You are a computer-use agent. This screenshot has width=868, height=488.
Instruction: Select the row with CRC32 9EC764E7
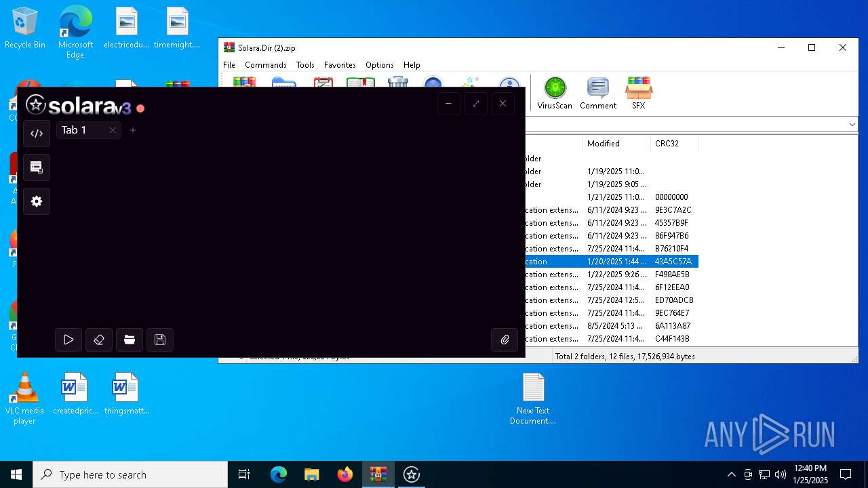point(612,313)
